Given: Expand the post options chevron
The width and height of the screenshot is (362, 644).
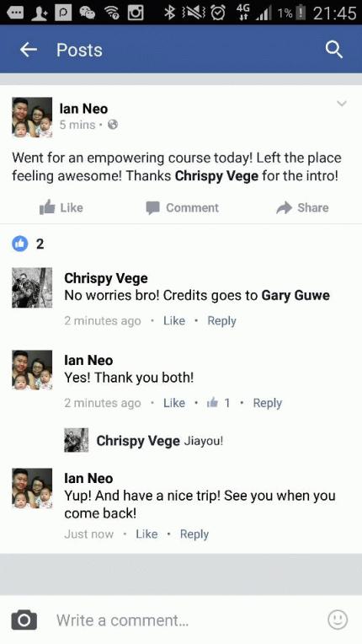Looking at the screenshot, I should coord(342,104).
